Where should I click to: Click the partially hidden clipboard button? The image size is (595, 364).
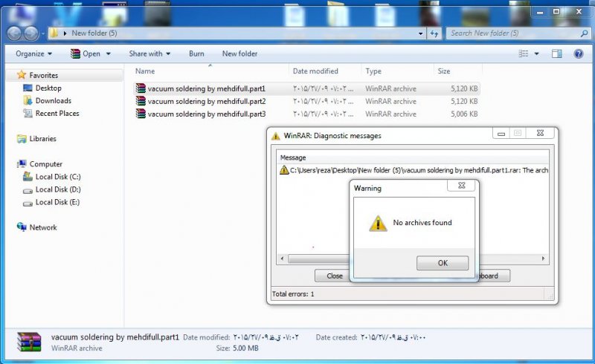pos(495,276)
